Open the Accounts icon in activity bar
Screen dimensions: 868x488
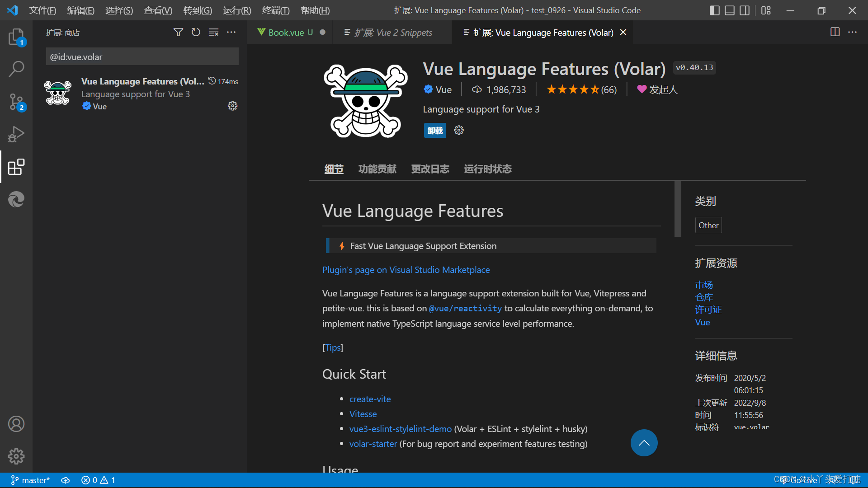pos(16,424)
